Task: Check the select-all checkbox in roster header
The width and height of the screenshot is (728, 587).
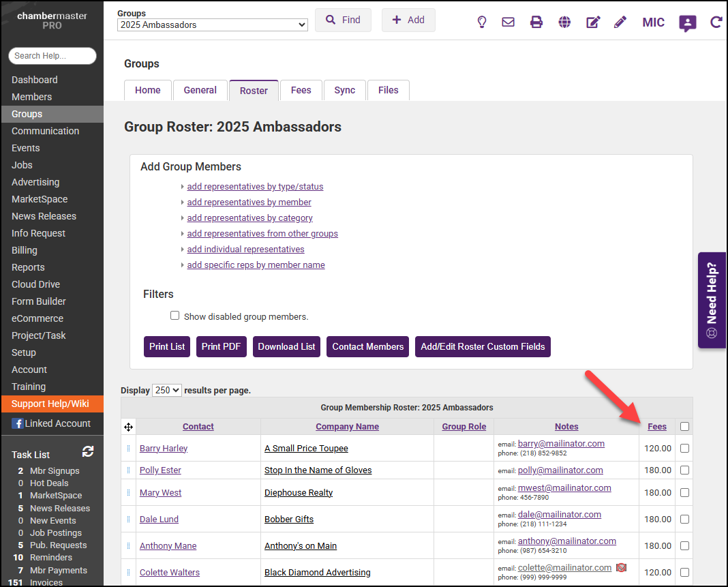Action: coord(684,427)
